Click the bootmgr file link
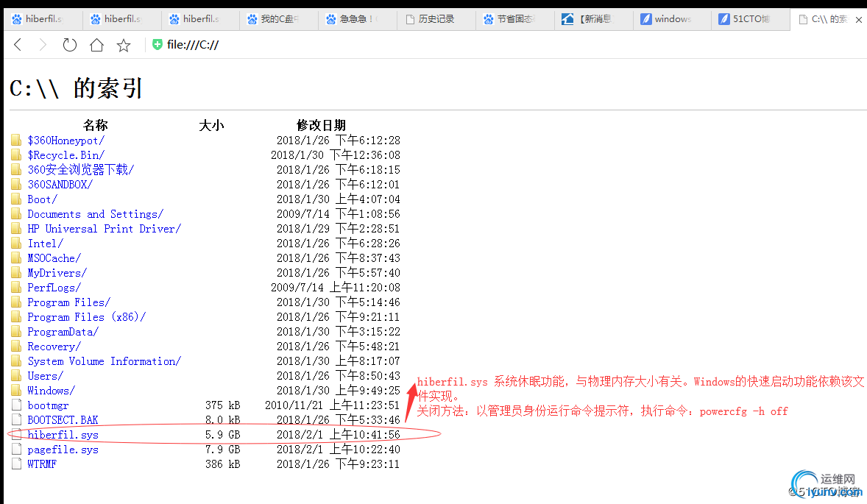 [48, 405]
